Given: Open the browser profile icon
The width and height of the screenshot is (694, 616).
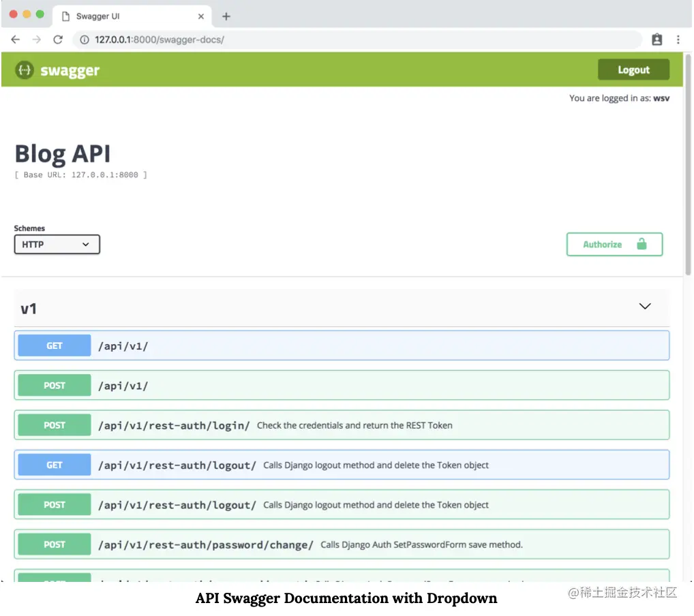Looking at the screenshot, I should tap(657, 40).
